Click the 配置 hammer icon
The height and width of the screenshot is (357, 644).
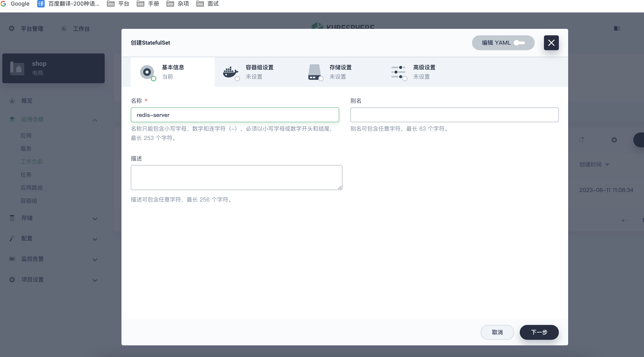pyautogui.click(x=12, y=238)
